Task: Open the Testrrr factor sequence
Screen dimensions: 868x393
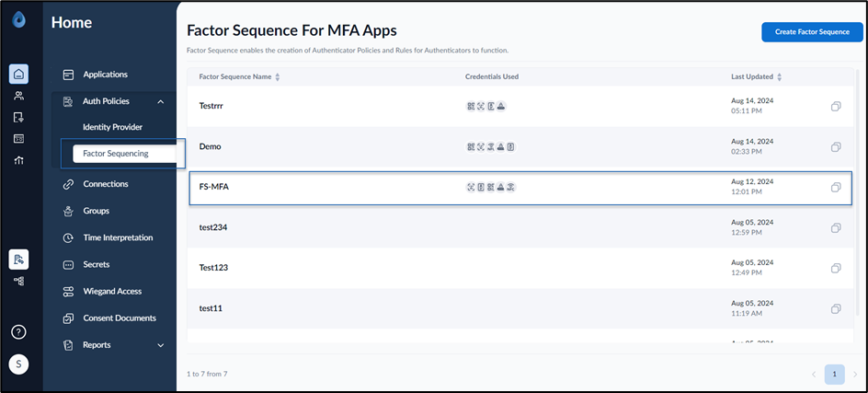Action: pyautogui.click(x=211, y=106)
